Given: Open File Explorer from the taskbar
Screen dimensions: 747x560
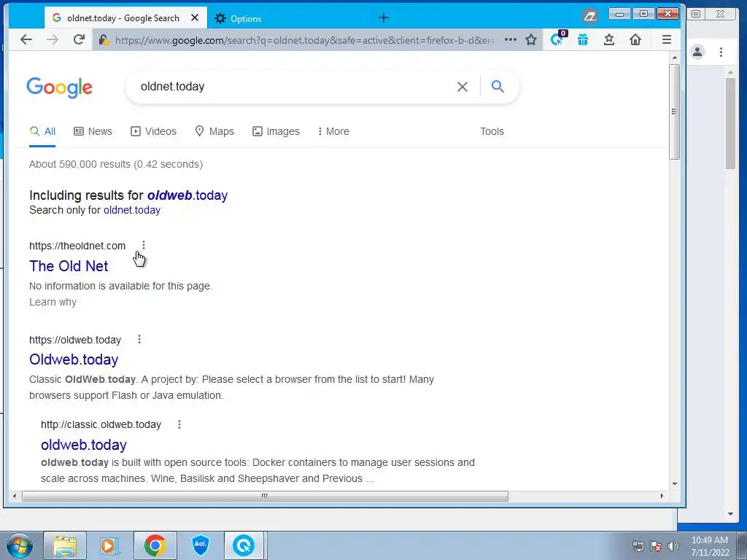Looking at the screenshot, I should [65, 545].
